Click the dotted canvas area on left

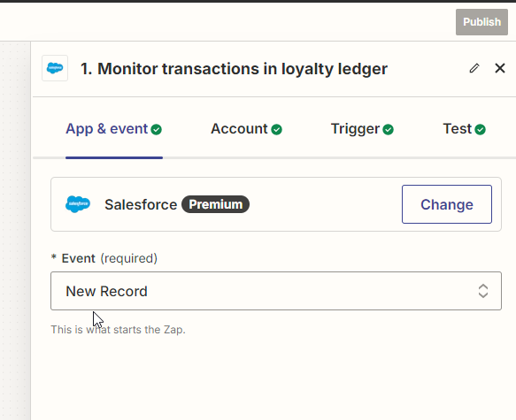(15, 230)
